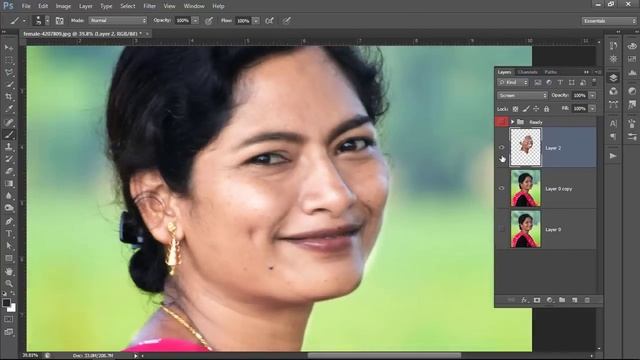640x360 pixels.
Task: Expand the Ready layer group
Action: [512, 122]
